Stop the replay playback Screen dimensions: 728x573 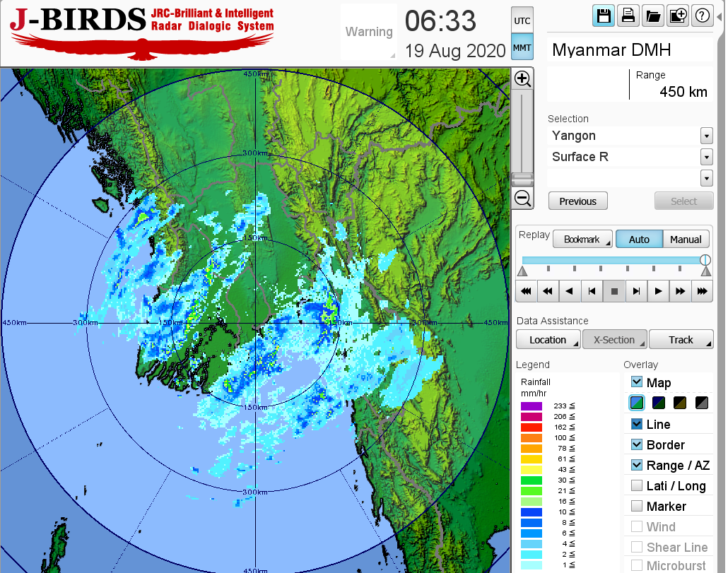pos(614,291)
